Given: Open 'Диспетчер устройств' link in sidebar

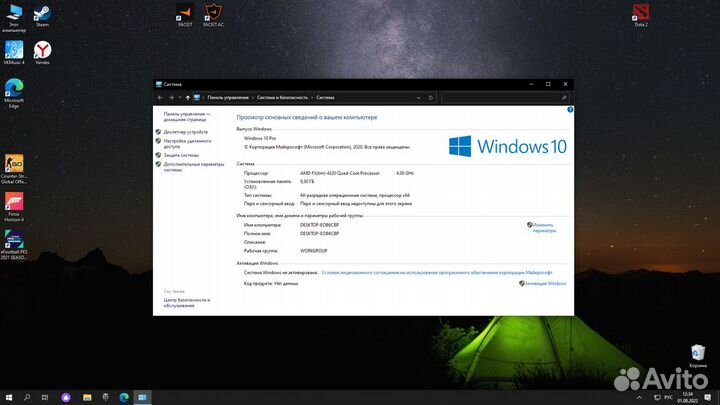Looking at the screenshot, I should pyautogui.click(x=186, y=132).
